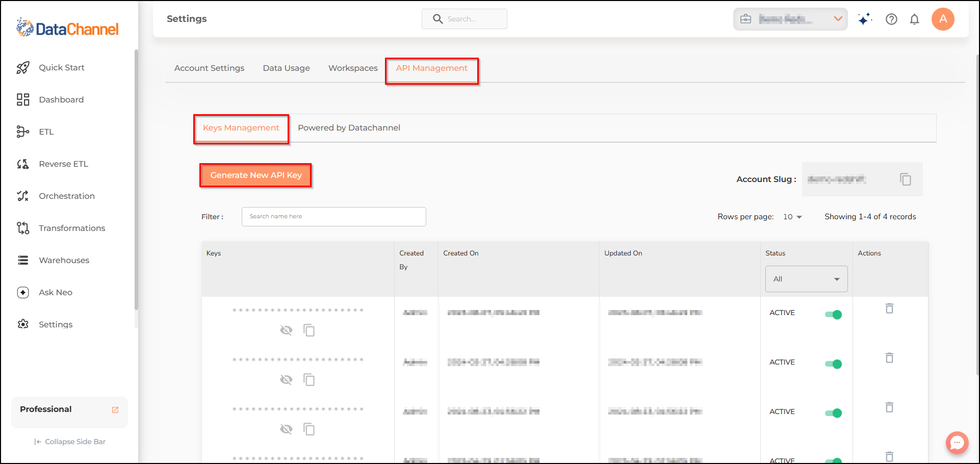Screen dimensions: 980x464
Task: Toggle fourth key's ACTIVE status switch
Action: click(x=833, y=461)
